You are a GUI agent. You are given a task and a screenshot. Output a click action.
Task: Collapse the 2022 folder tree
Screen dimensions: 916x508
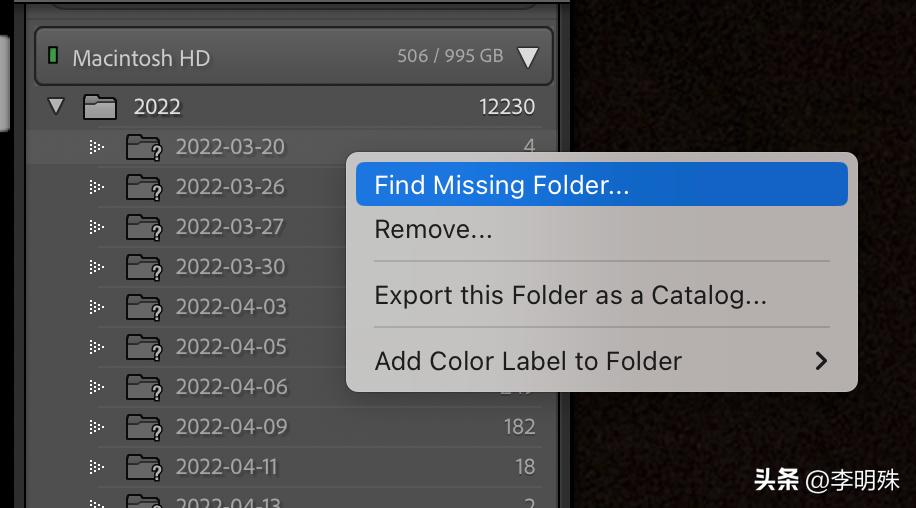[x=56, y=106]
